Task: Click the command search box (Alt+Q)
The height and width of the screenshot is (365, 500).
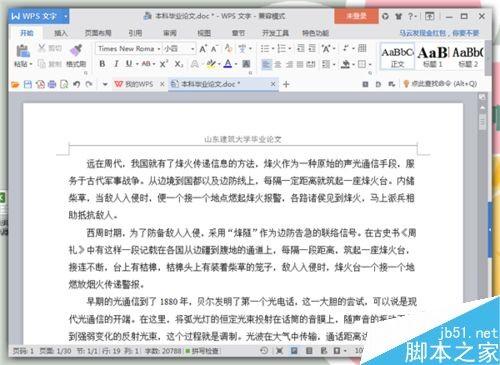Action: tap(440, 84)
